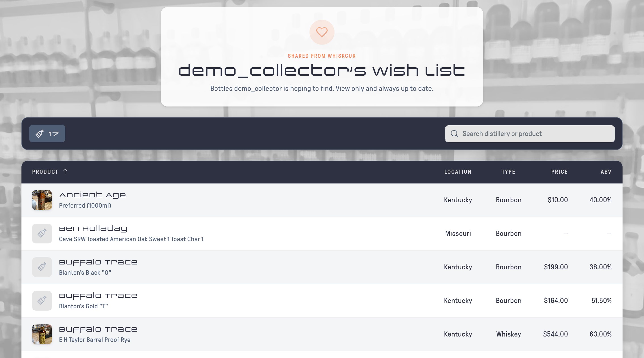
Task: Click the 40.00% ABV value
Action: 600,200
